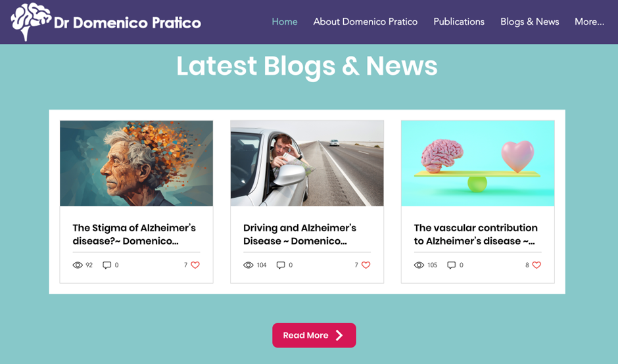Click the brain logo icon in header

(31, 22)
